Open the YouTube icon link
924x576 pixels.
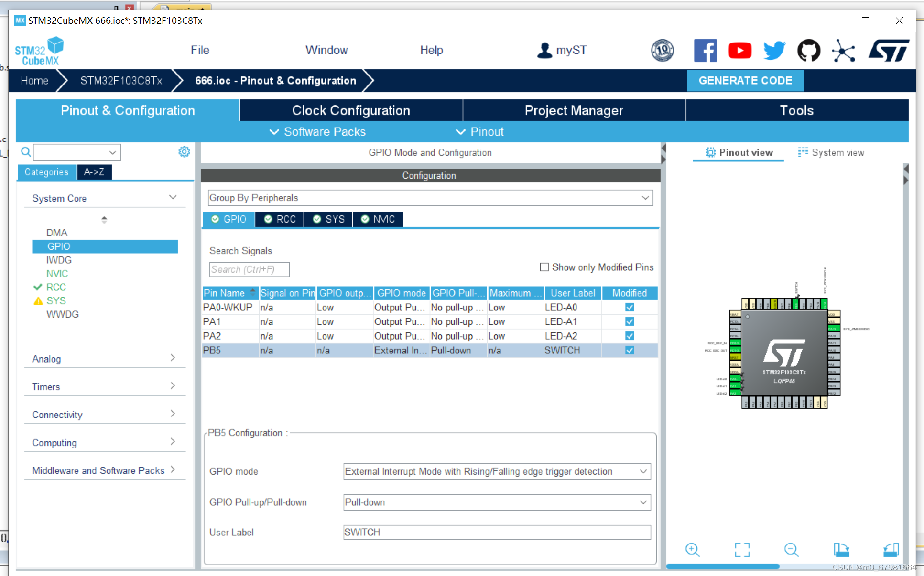click(740, 51)
